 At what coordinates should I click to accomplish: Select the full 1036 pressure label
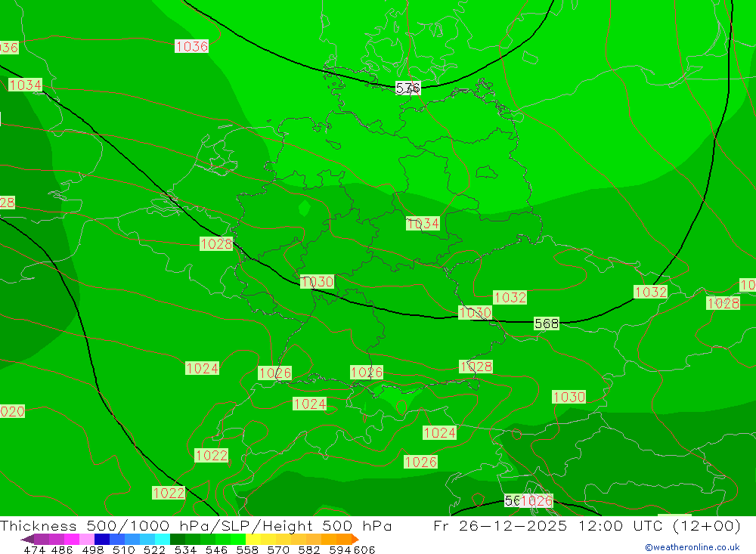[x=191, y=46]
